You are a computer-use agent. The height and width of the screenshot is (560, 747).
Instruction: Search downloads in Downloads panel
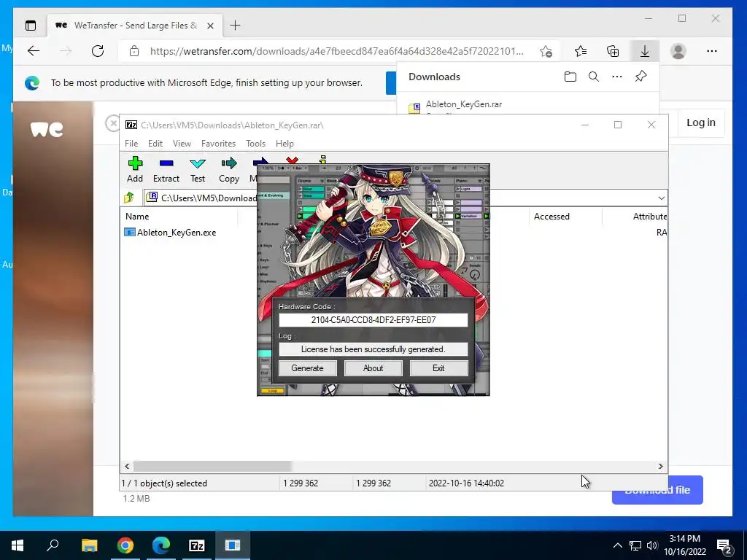[x=594, y=77]
